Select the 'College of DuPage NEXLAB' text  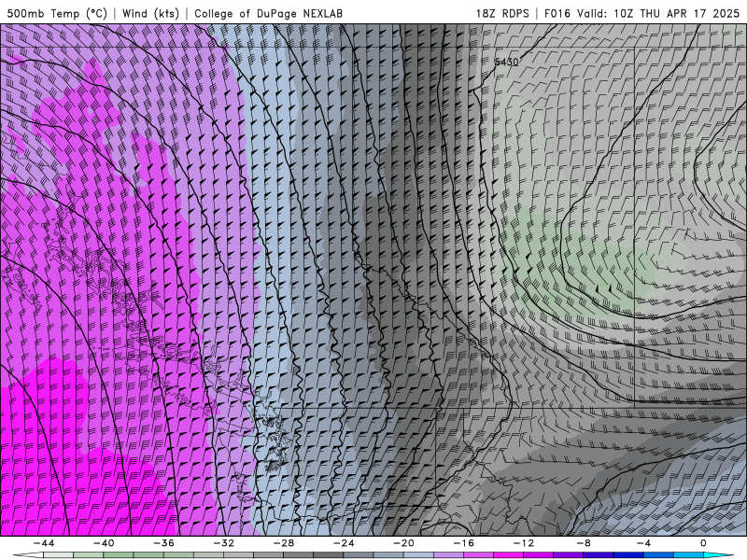268,13
